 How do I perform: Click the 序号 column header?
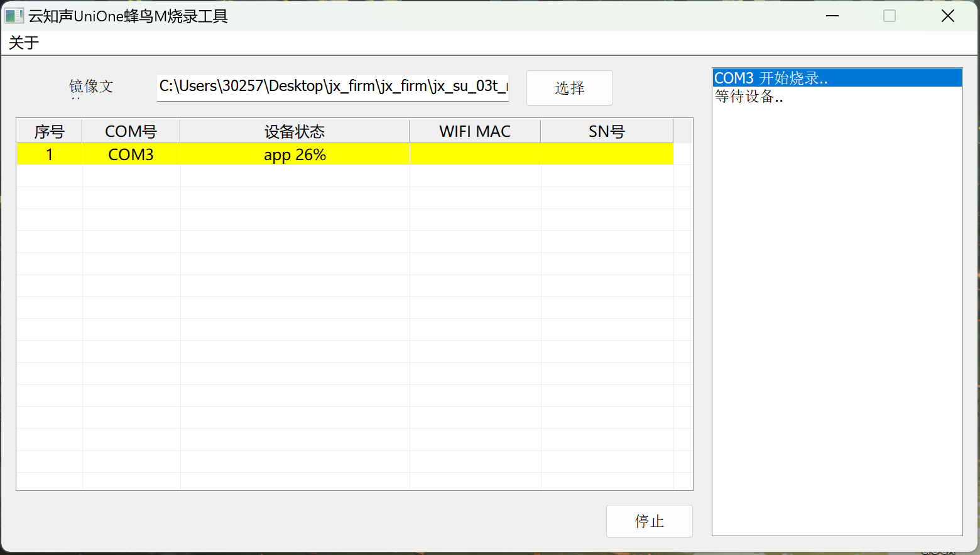tap(49, 131)
